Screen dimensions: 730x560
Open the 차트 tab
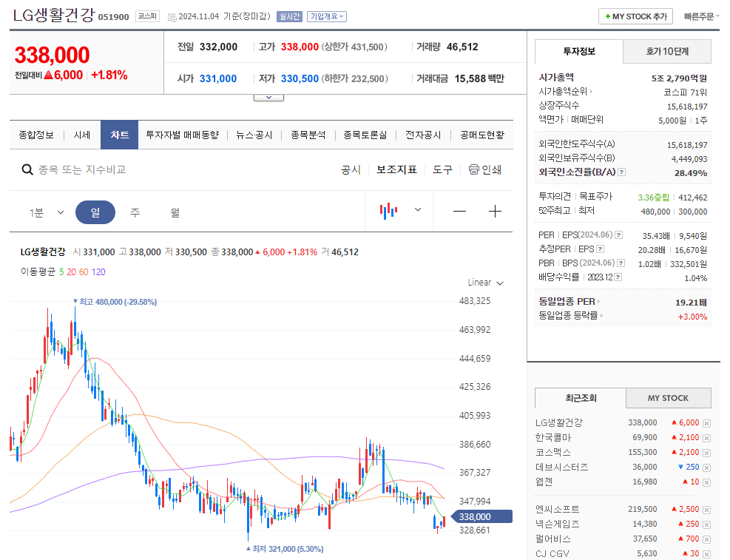click(x=120, y=135)
